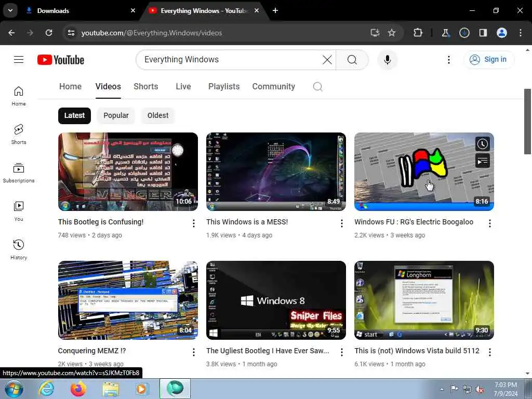Open options for Windows FU video
Image resolution: width=532 pixels, height=399 pixels.
point(489,223)
